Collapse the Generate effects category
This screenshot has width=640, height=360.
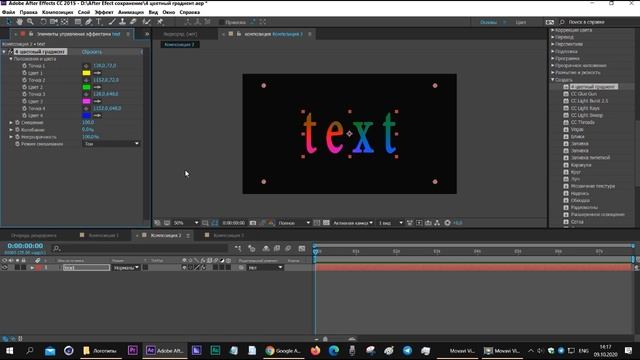553,80
